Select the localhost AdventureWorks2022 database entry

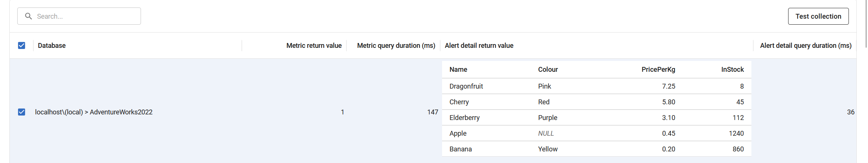(94, 112)
